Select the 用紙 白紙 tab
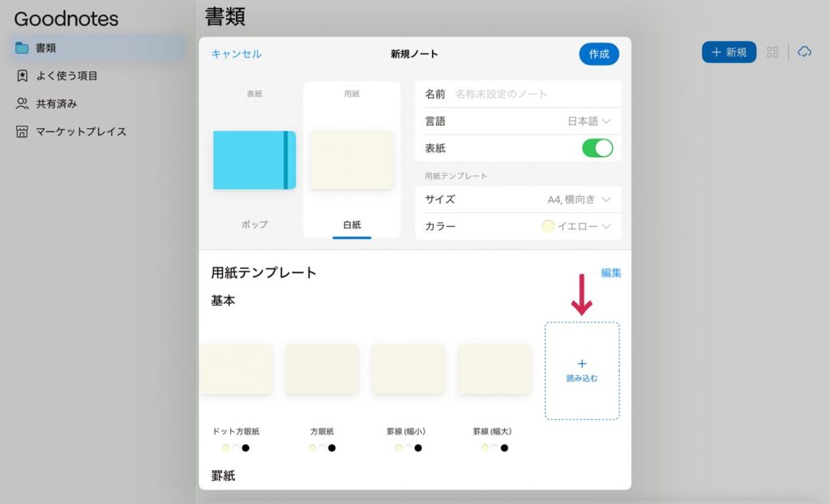Viewport: 830px width, 504px height. click(352, 160)
